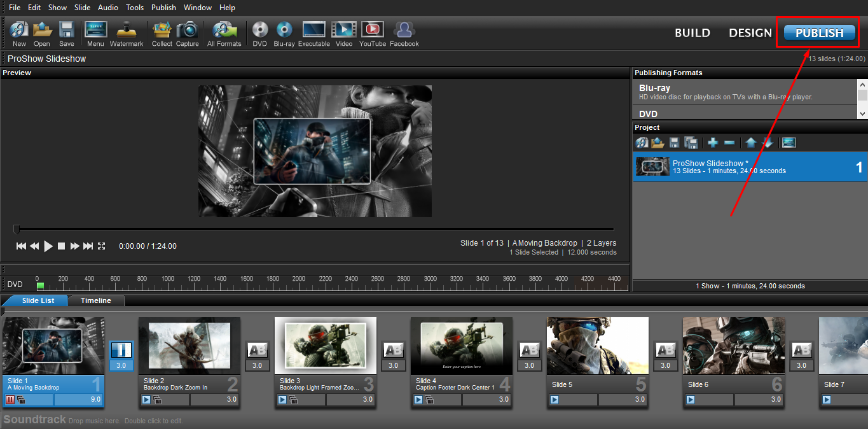
Task: Toggle the play icon on Slide 3
Action: [x=282, y=400]
